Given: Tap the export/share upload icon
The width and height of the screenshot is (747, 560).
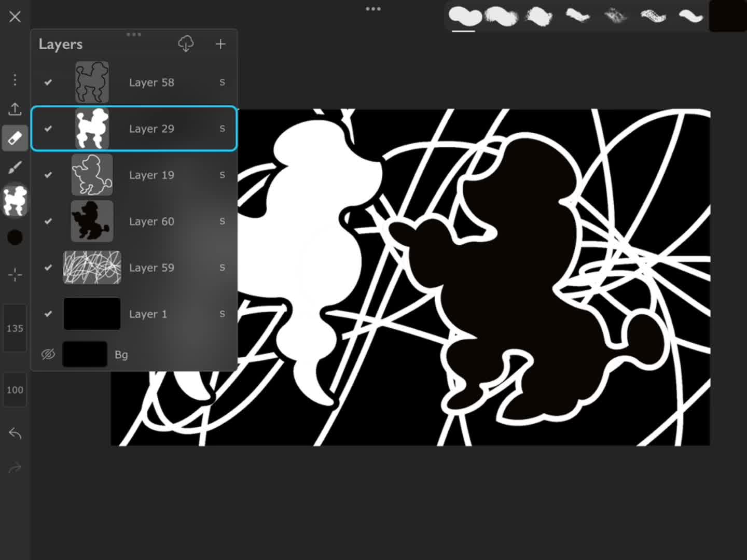Looking at the screenshot, I should 15,109.
